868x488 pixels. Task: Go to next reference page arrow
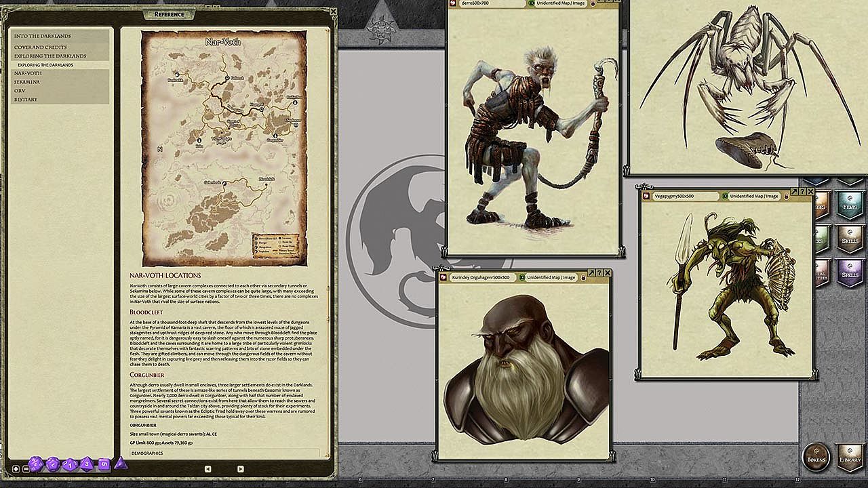pyautogui.click(x=241, y=468)
